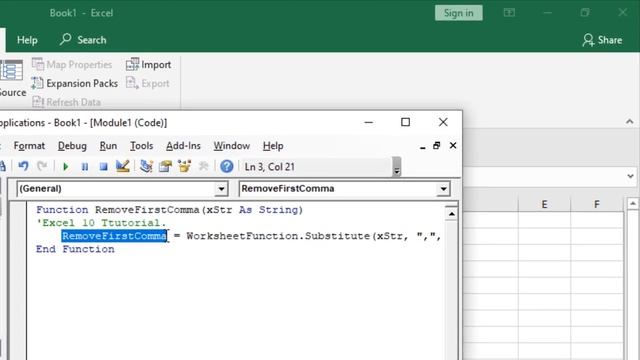Run the macro with the green play icon
Viewport: 640px width, 360px height.
tap(65, 167)
